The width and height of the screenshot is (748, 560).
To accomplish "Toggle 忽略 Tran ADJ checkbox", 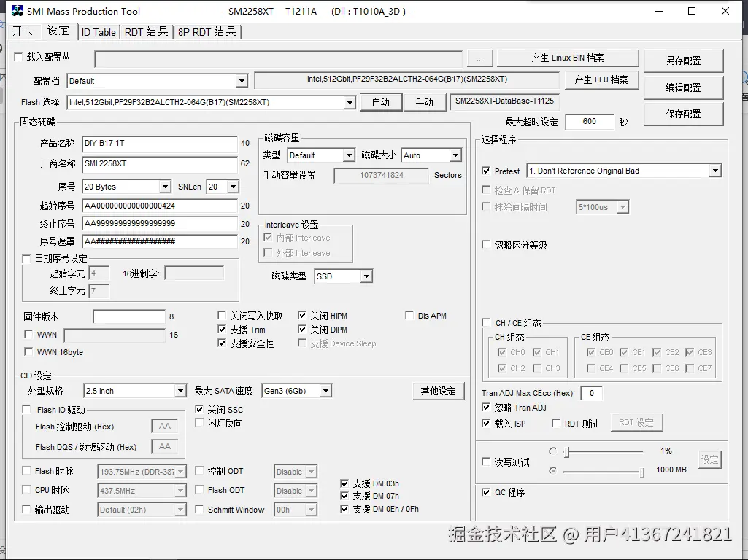I will 486,408.
